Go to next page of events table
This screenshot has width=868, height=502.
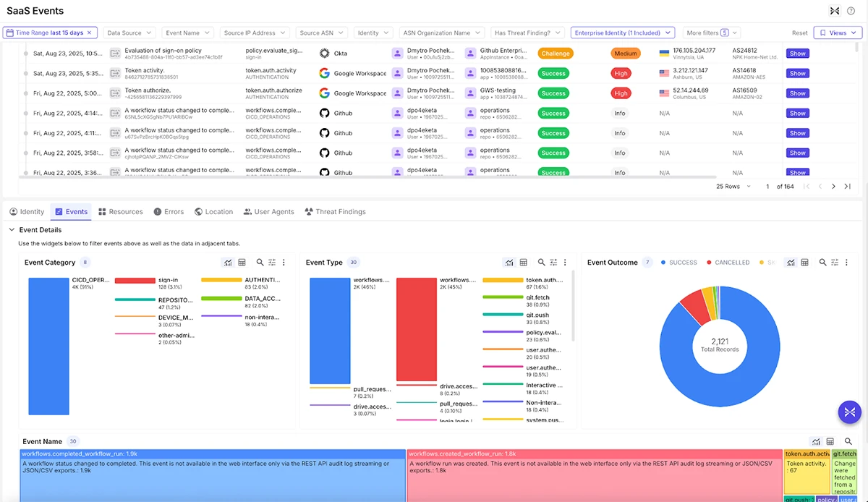point(833,187)
